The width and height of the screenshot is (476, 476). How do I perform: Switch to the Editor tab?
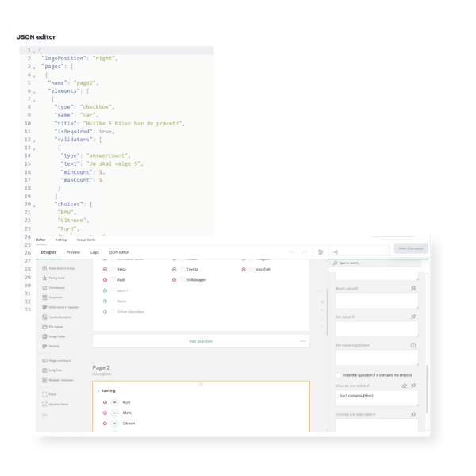click(x=41, y=240)
